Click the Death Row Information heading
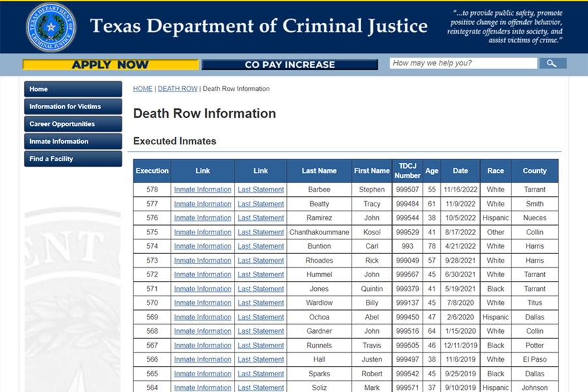This screenshot has height=392, width=588. [x=204, y=114]
